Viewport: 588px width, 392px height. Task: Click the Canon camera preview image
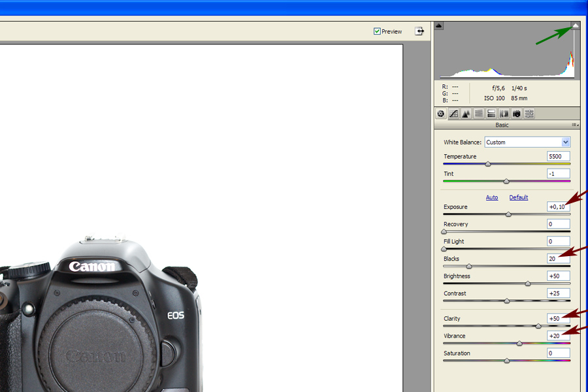click(x=201, y=218)
